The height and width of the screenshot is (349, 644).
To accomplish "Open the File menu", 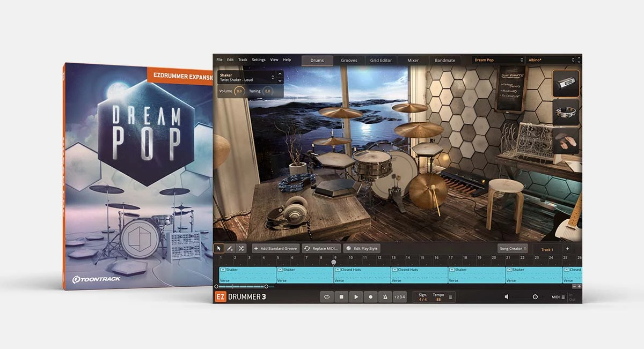I will tap(219, 60).
